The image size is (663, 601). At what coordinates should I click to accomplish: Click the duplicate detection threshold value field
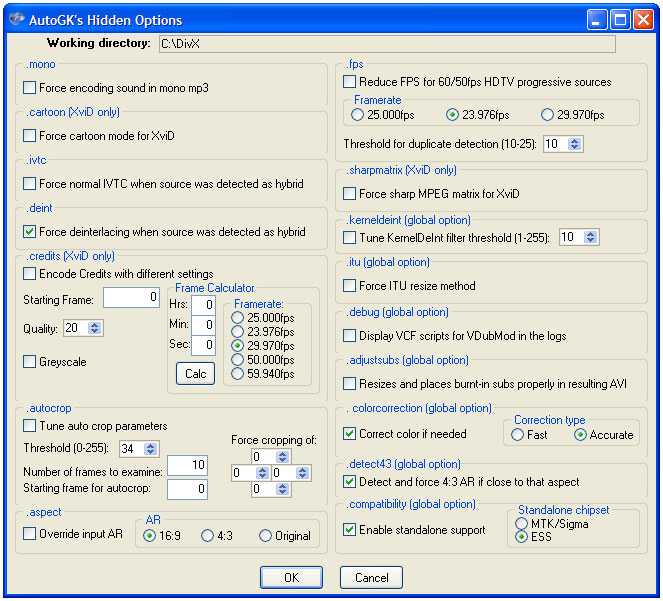click(556, 144)
